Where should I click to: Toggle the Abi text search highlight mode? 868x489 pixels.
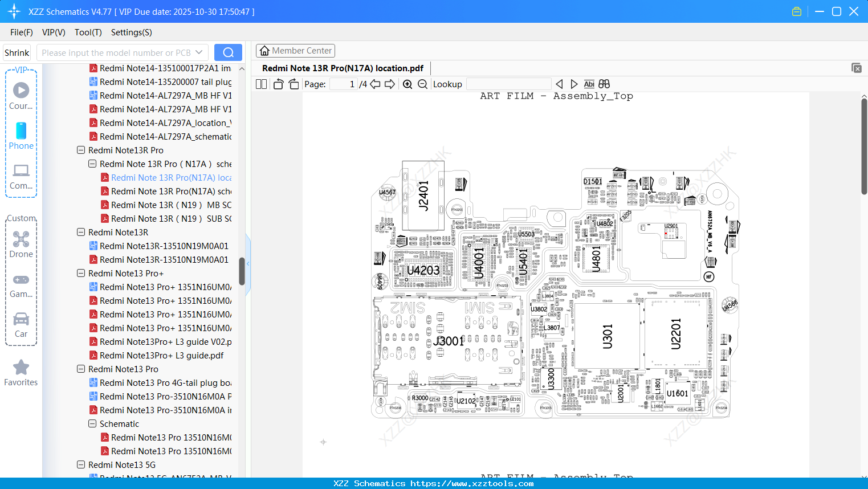point(589,84)
